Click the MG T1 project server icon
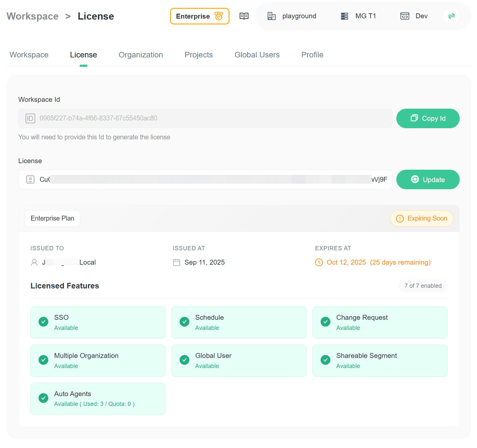The image size is (477, 448). [344, 16]
